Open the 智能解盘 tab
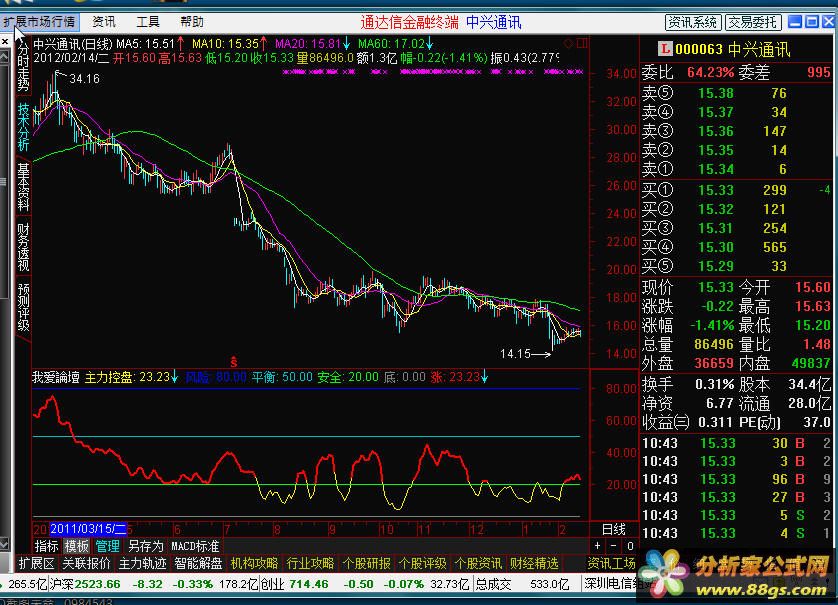 198,563
